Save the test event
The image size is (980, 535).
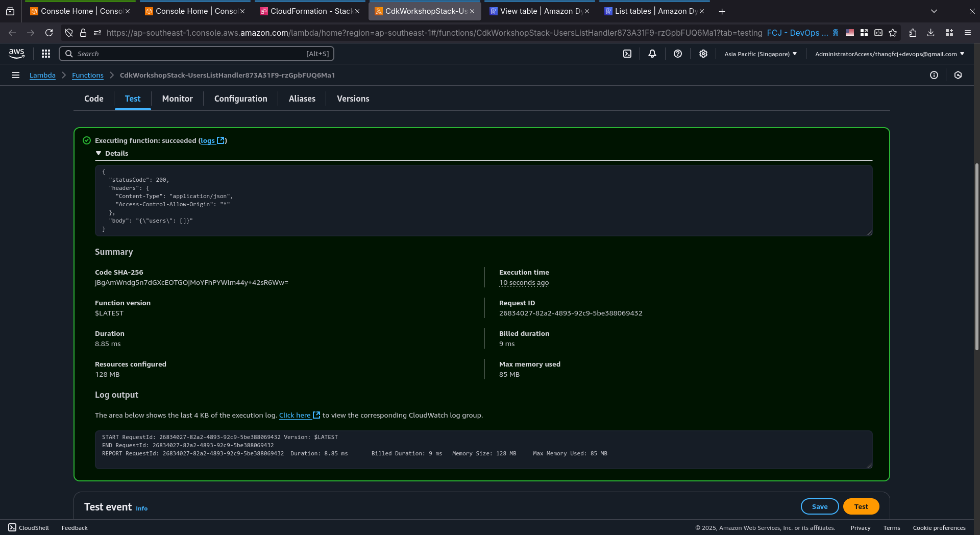pos(820,506)
